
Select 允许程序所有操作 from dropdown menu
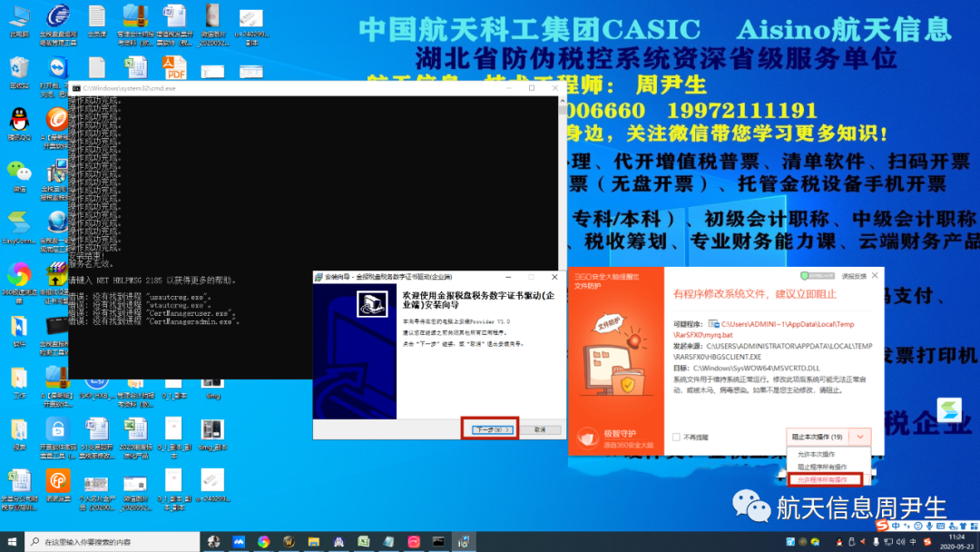coord(824,479)
